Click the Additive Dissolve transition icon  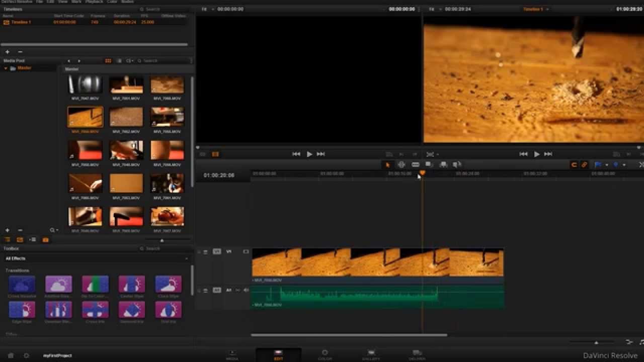58,285
